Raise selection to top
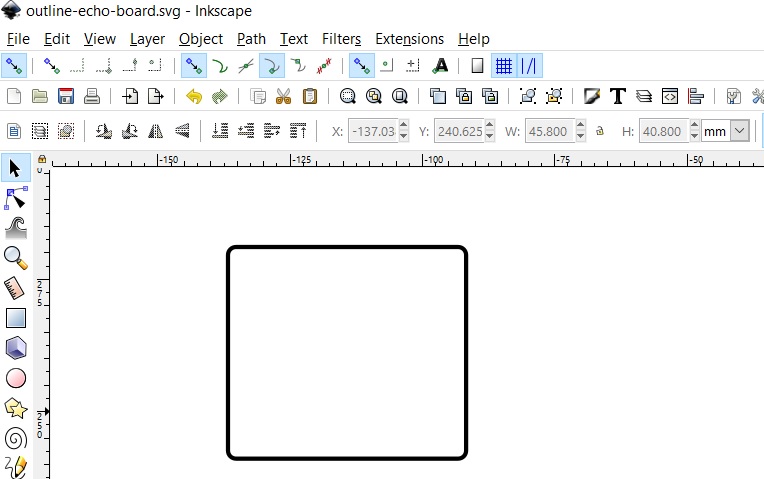The width and height of the screenshot is (764, 479). [298, 131]
